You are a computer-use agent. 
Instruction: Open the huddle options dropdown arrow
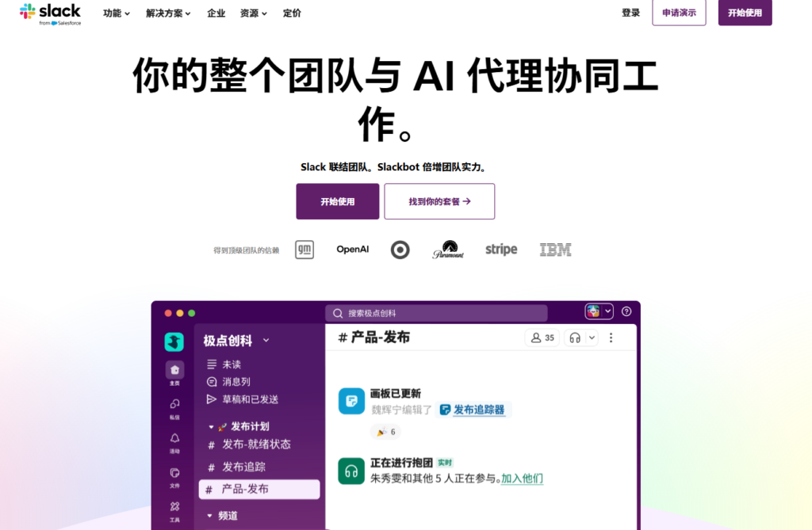pos(592,338)
